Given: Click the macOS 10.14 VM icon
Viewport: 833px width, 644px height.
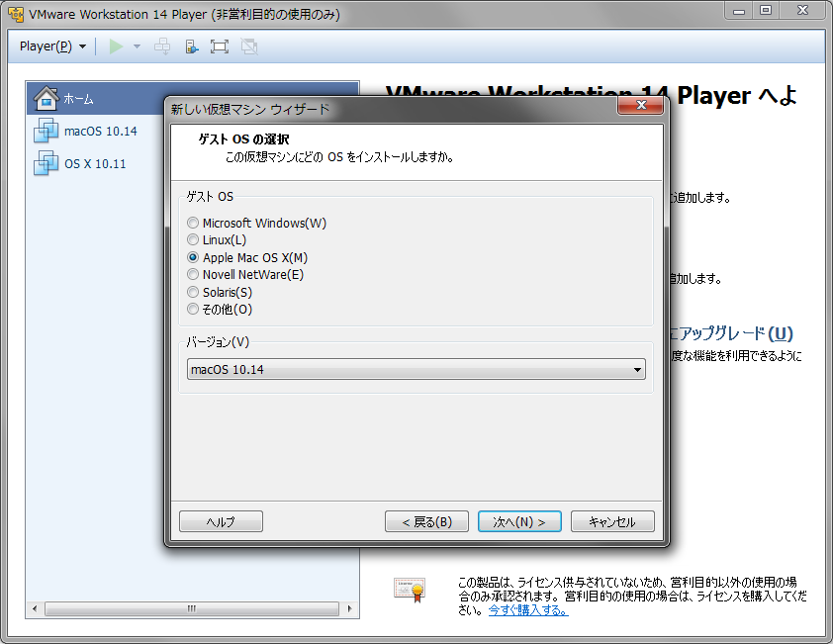Looking at the screenshot, I should pos(46,131).
